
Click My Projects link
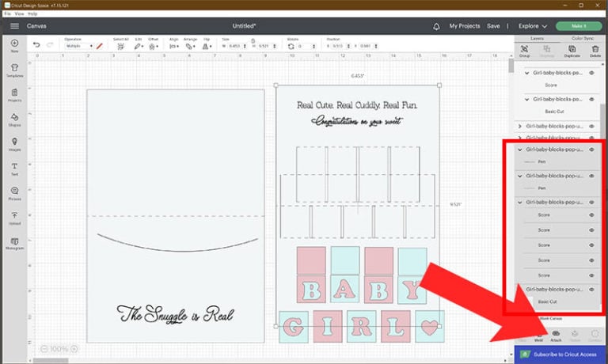click(465, 26)
